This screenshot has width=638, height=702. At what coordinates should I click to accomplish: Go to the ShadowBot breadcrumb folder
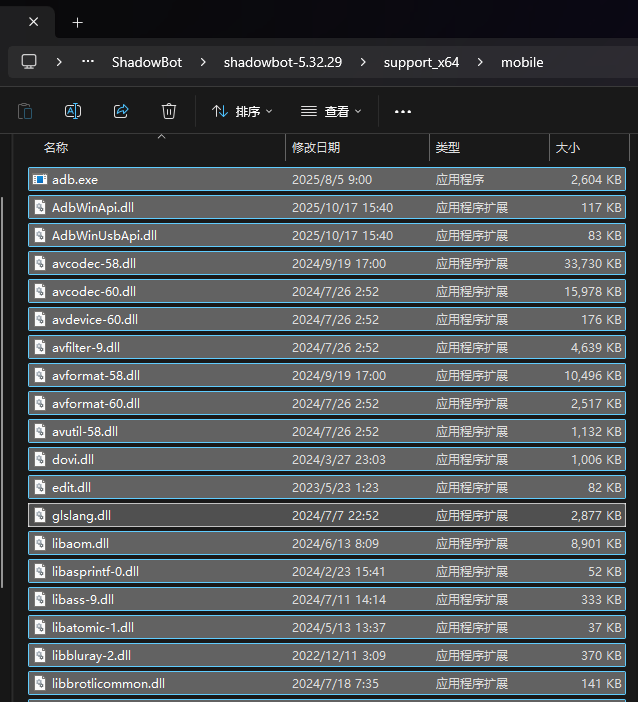(147, 62)
